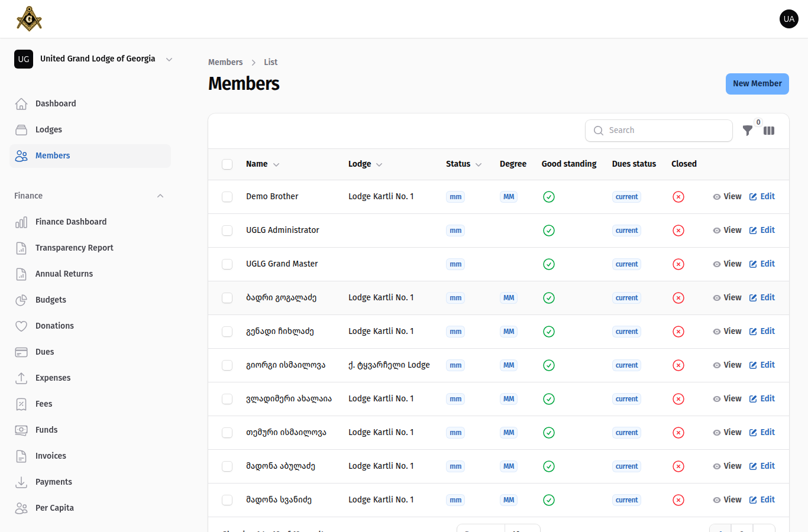Click the Finance Dashboard bar chart icon
This screenshot has width=808, height=532.
[x=21, y=222]
